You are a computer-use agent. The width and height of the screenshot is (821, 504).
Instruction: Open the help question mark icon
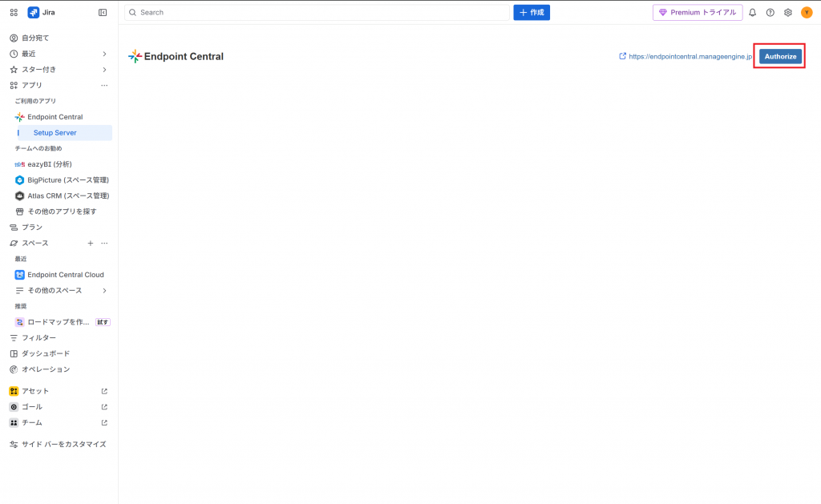[x=770, y=13]
